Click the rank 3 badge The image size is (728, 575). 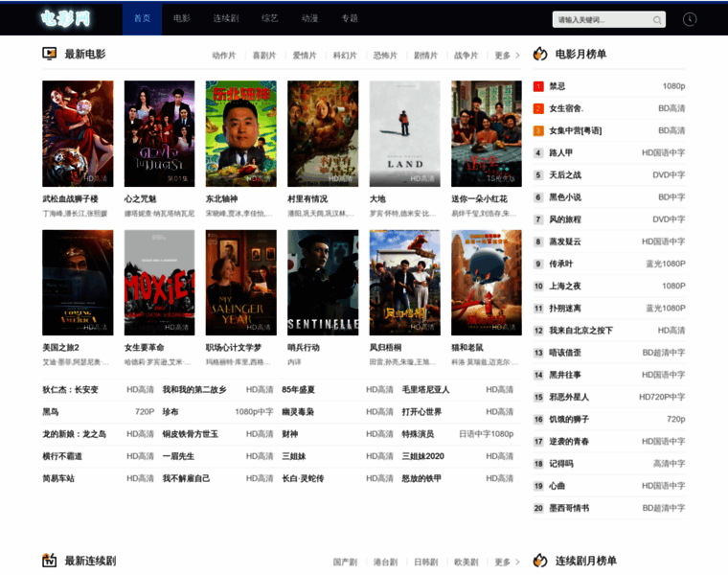point(538,131)
